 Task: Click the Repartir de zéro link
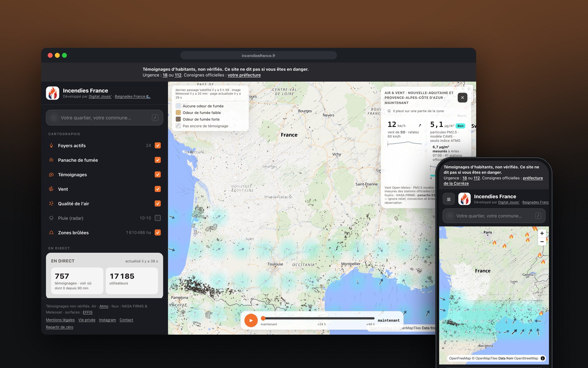(x=59, y=327)
